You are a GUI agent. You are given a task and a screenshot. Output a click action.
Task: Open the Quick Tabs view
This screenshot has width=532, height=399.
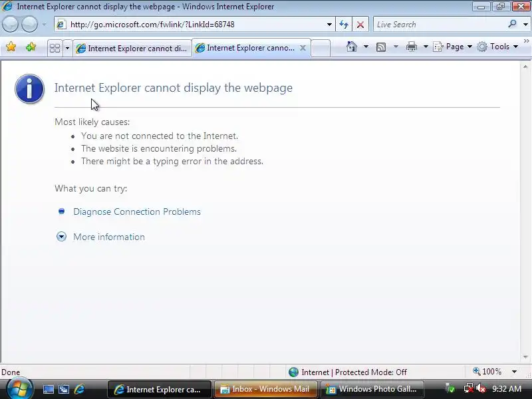point(55,48)
